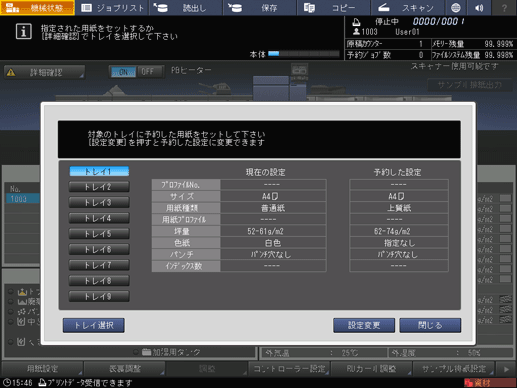The height and width of the screenshot is (388, 517).
Task: Select トレイ8 in the dialog
Action: point(99,281)
